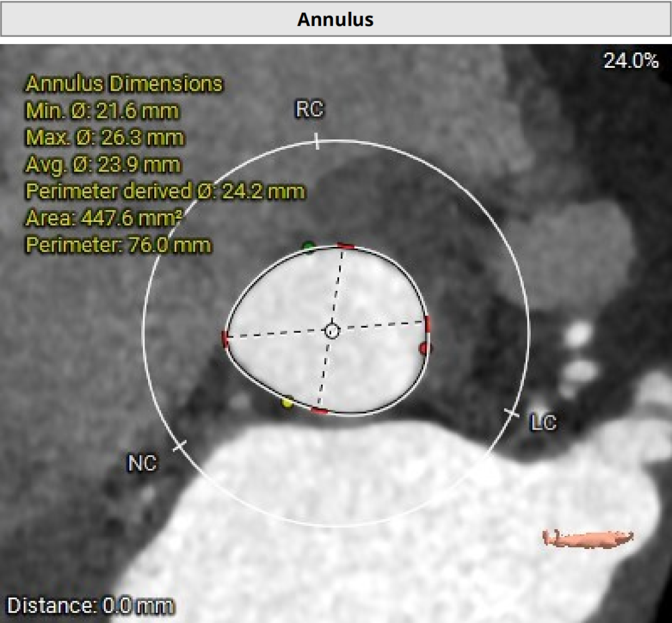Select the red handle at bottom of contour

(x=319, y=410)
